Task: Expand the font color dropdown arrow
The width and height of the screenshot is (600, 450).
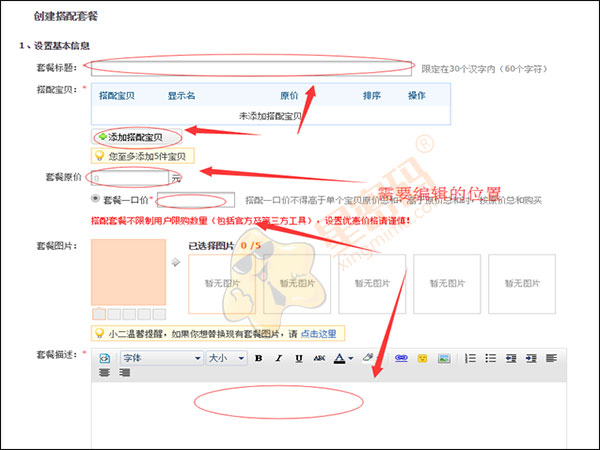Action: (x=351, y=359)
